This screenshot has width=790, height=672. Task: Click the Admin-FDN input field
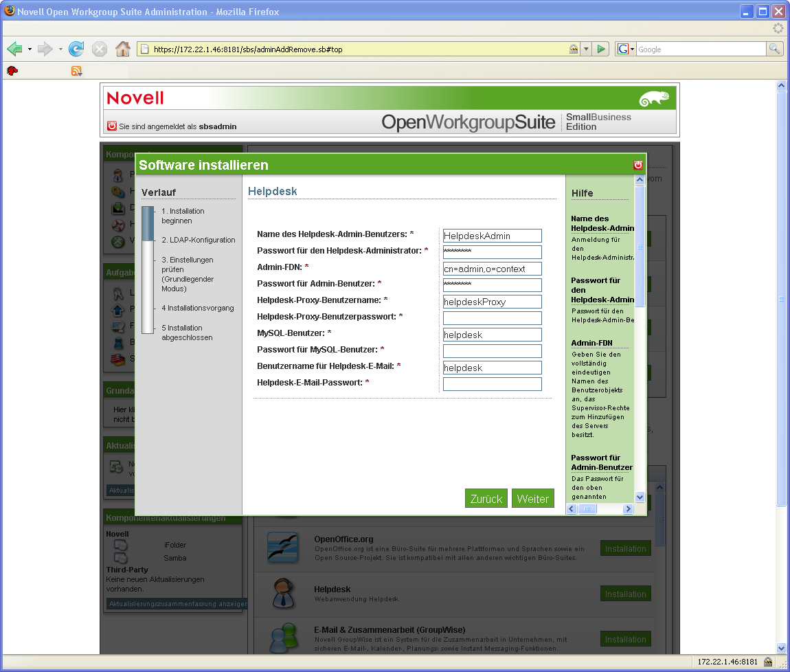click(x=493, y=269)
